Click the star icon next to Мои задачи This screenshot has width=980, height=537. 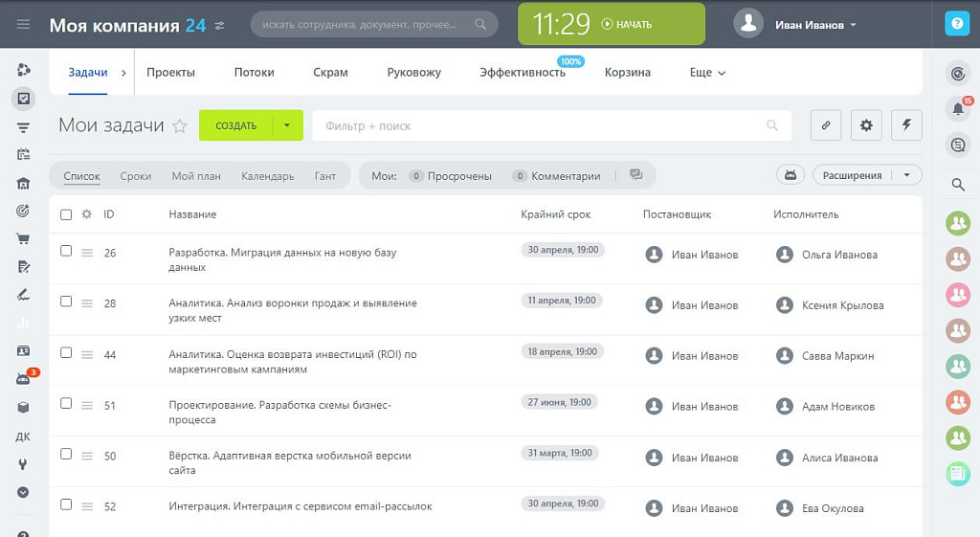180,126
